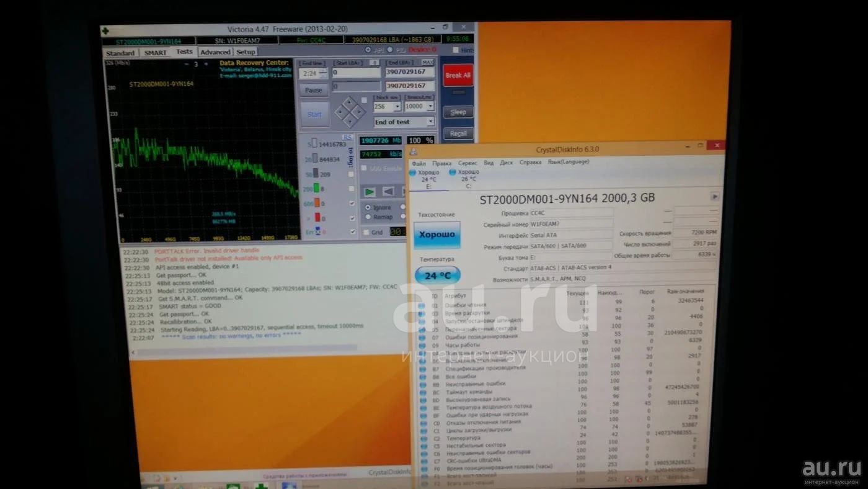
Task: Click the RS reset counters label
Action: (x=348, y=137)
